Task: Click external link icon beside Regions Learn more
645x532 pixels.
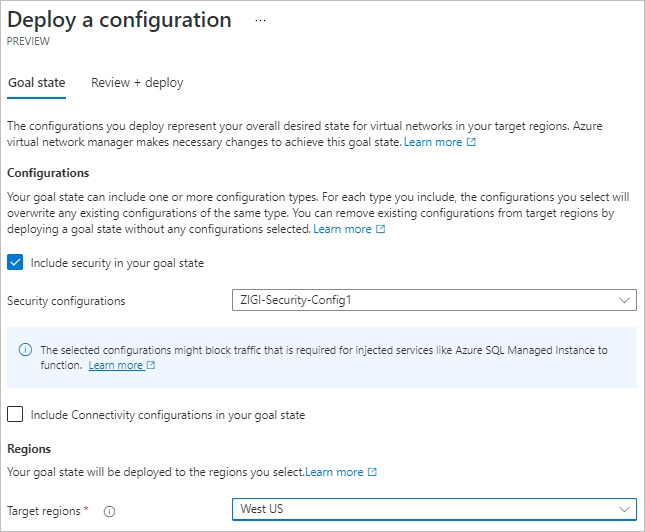Action: (372, 472)
